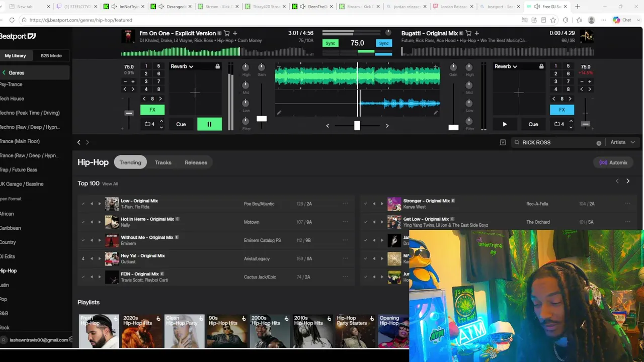Activate the right deck 4-beat loop
Image resolution: width=644 pixels, height=362 pixels.
pyautogui.click(x=559, y=124)
